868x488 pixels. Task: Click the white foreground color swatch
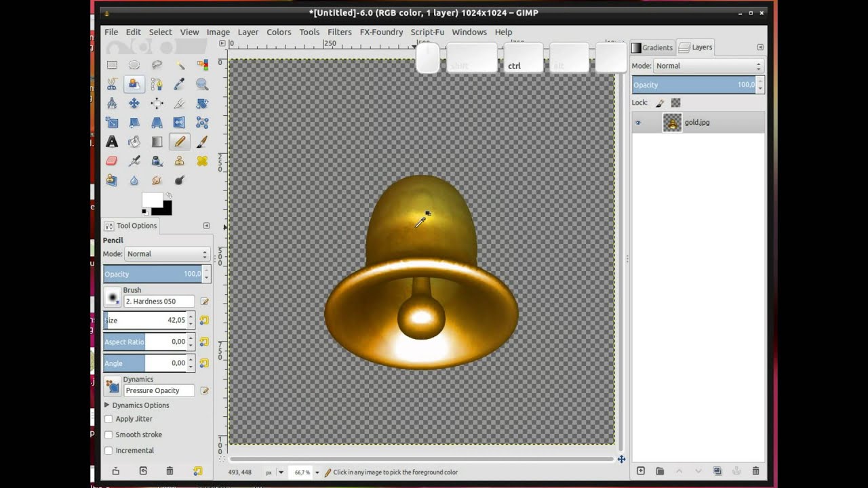pos(151,201)
